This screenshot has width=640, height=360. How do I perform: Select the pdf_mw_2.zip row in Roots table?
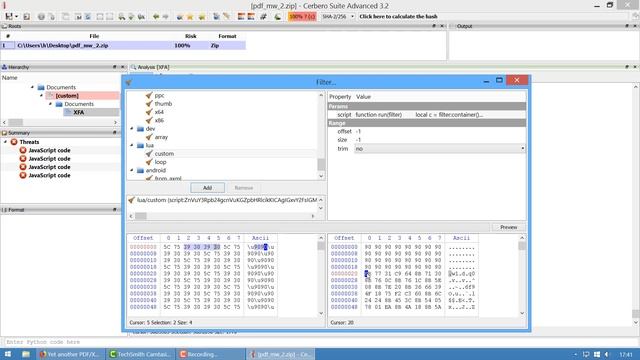point(123,45)
